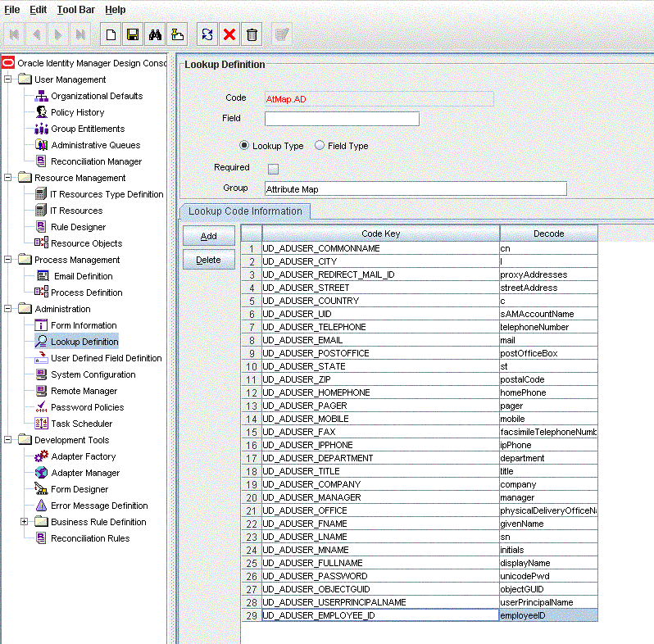654x644 pixels.
Task: Collapse the User Management folder
Action: [8, 79]
